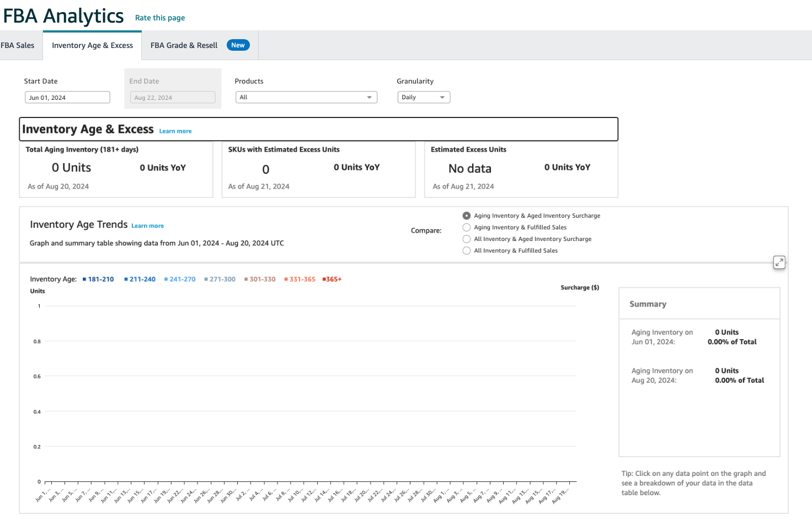Toggle the 331-365 legend series
Image resolution: width=812 pixels, height=520 pixels.
click(300, 279)
